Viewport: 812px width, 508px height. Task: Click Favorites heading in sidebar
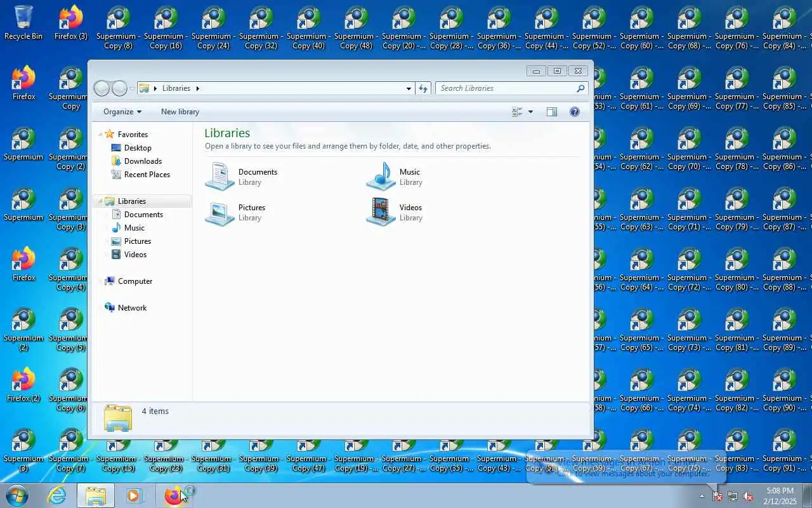(133, 134)
